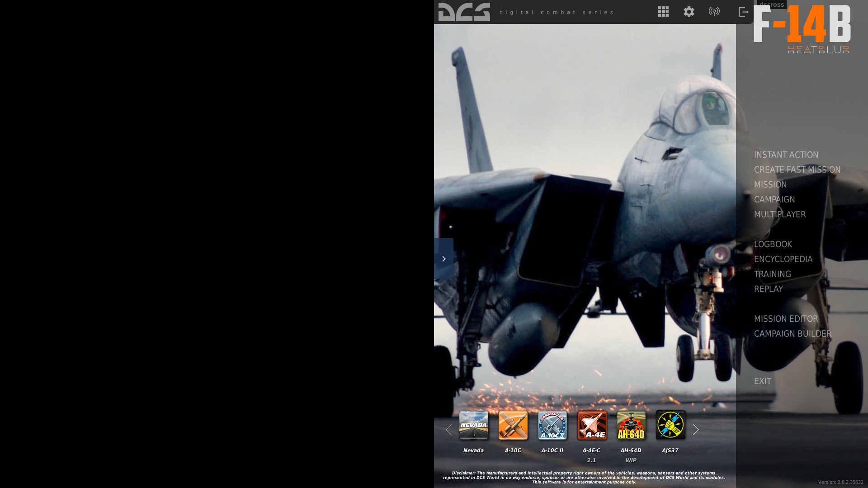This screenshot has height=488, width=868.
Task: Open the Mission menu entry
Action: click(x=770, y=185)
